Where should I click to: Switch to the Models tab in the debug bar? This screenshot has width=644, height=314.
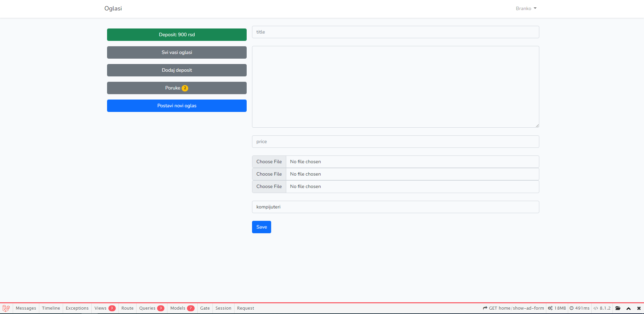point(182,308)
